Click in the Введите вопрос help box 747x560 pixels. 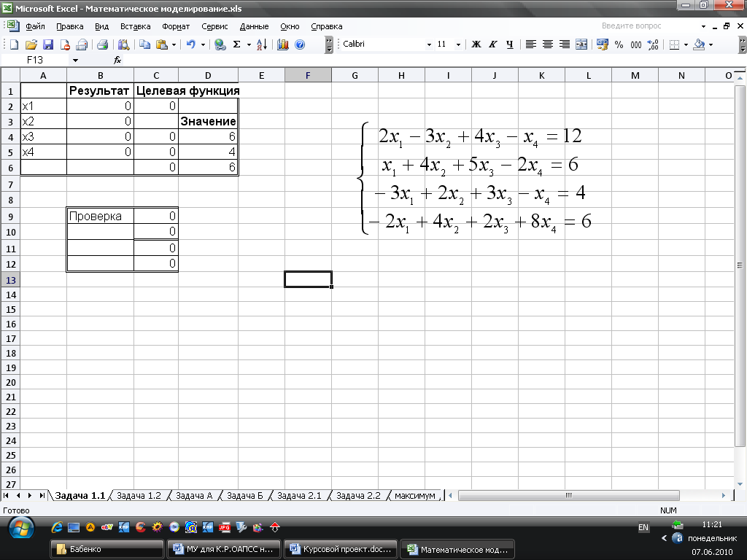point(648,26)
